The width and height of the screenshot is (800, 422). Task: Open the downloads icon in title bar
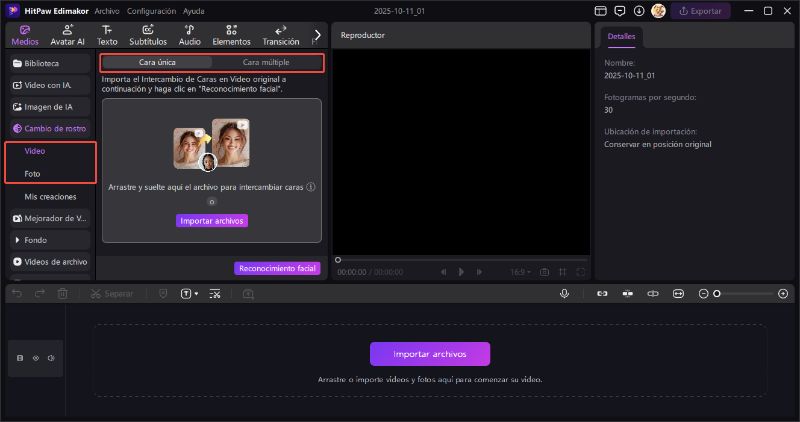pos(639,11)
